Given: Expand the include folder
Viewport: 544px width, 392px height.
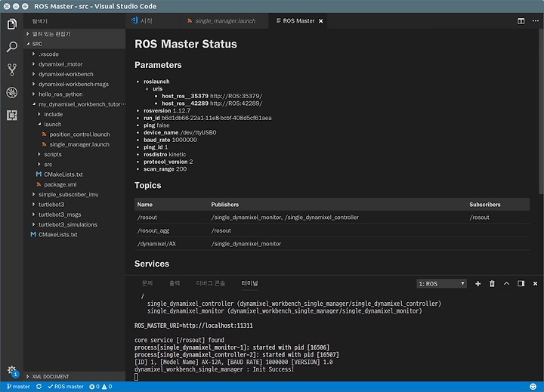Looking at the screenshot, I should pyautogui.click(x=74, y=114).
